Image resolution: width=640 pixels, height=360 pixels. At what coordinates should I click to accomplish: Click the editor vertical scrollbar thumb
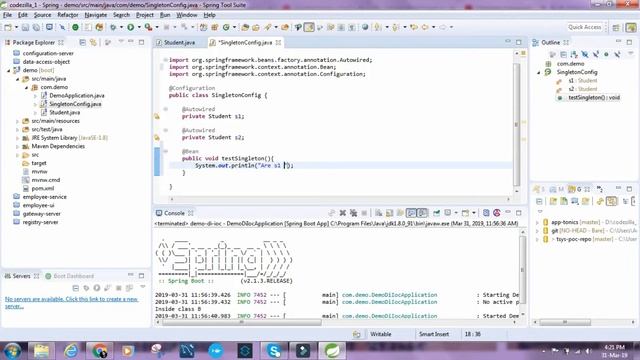tap(517, 124)
